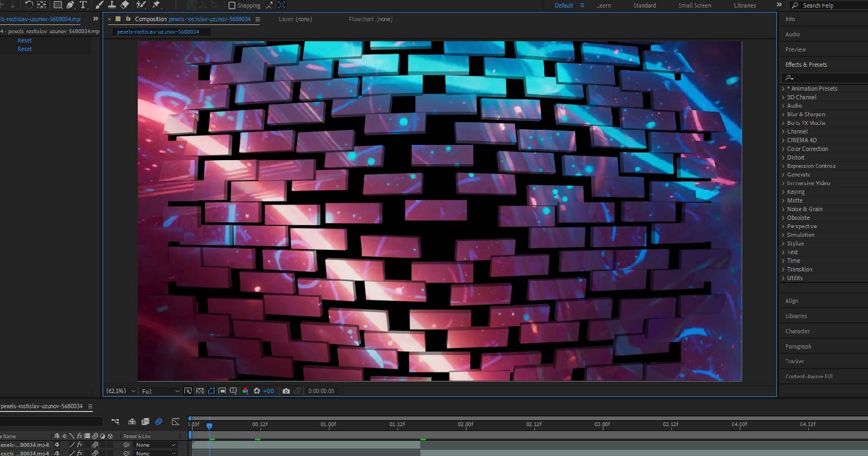
Task: Click the show channel color icon
Action: coord(245,391)
